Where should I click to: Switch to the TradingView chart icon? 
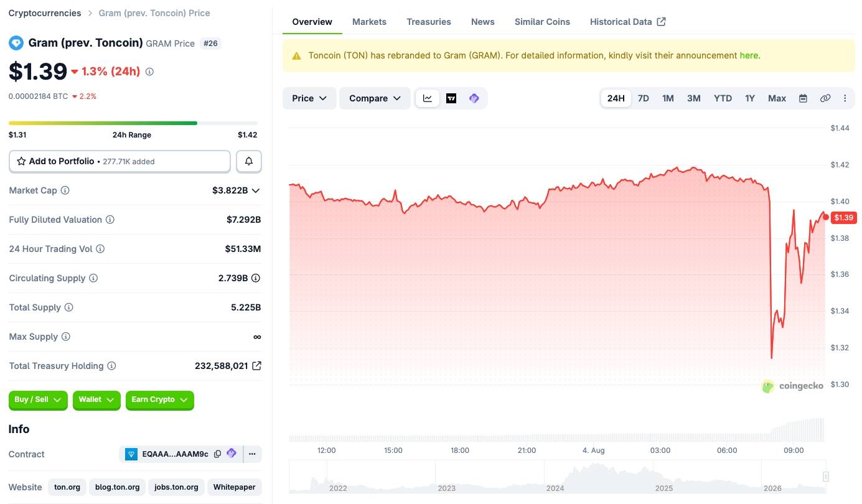tap(451, 98)
